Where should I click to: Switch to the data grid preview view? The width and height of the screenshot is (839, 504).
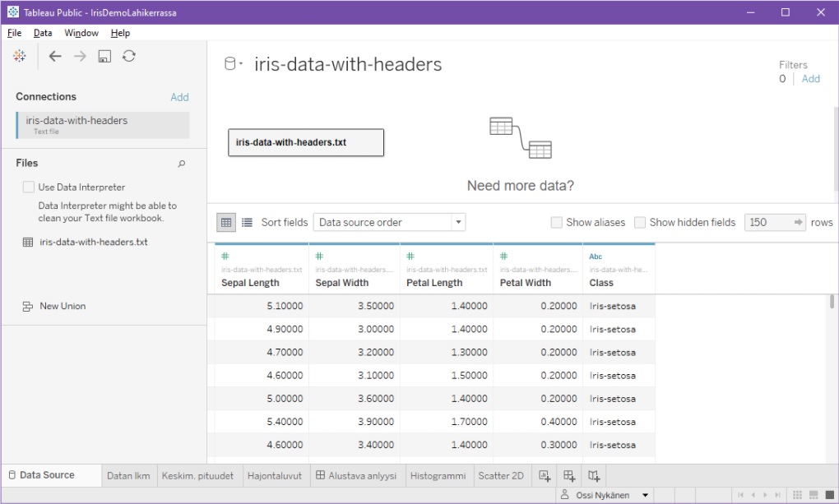pos(226,222)
